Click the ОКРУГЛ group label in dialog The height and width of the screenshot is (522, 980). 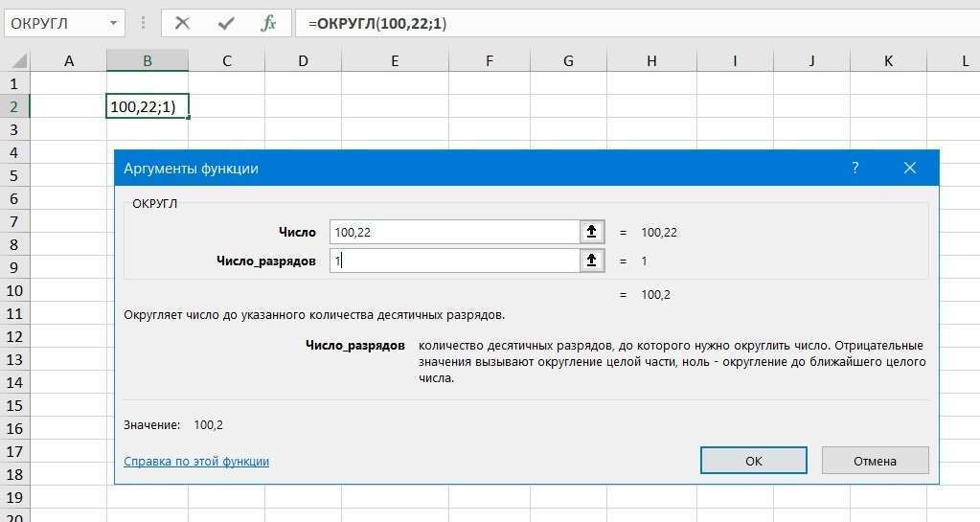point(154,204)
